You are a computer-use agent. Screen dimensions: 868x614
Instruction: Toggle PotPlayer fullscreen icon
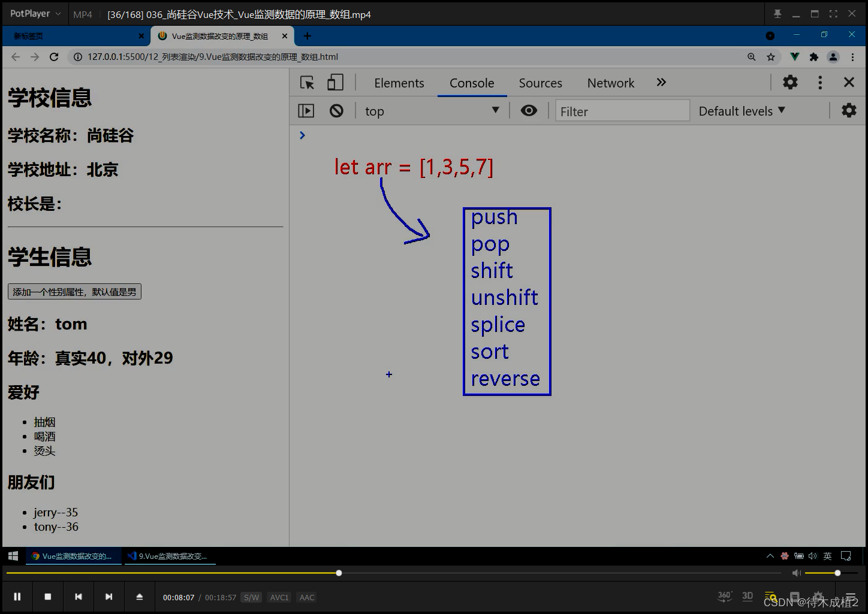[x=833, y=14]
